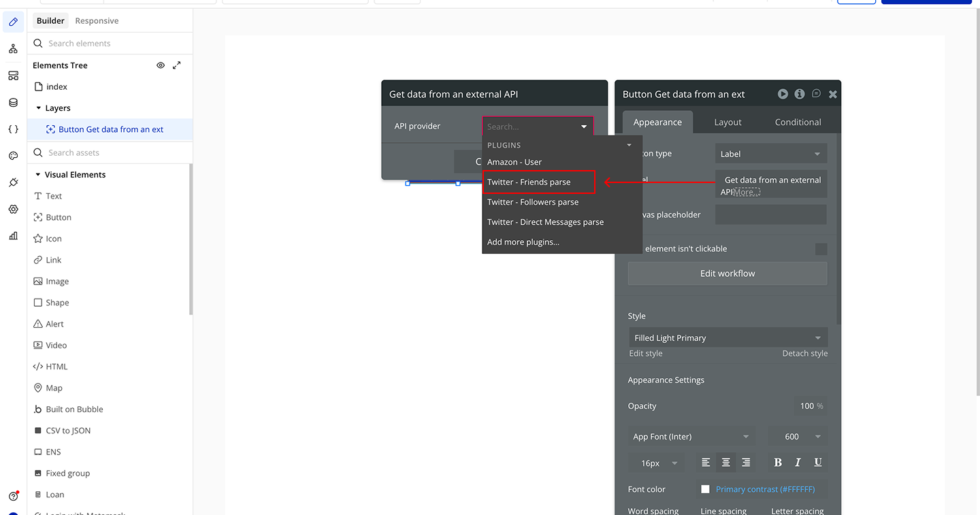Toggle bold font formatting

tap(778, 463)
